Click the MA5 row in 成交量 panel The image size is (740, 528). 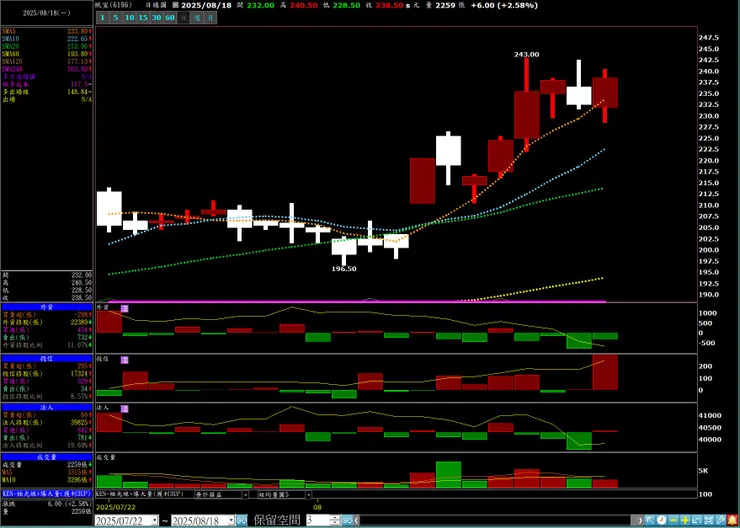[x=47, y=472]
